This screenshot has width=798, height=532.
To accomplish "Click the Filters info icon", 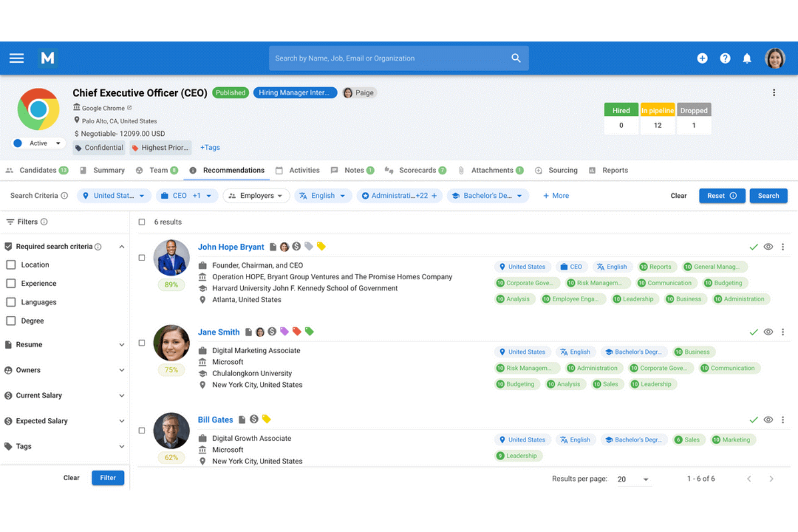I will point(44,222).
